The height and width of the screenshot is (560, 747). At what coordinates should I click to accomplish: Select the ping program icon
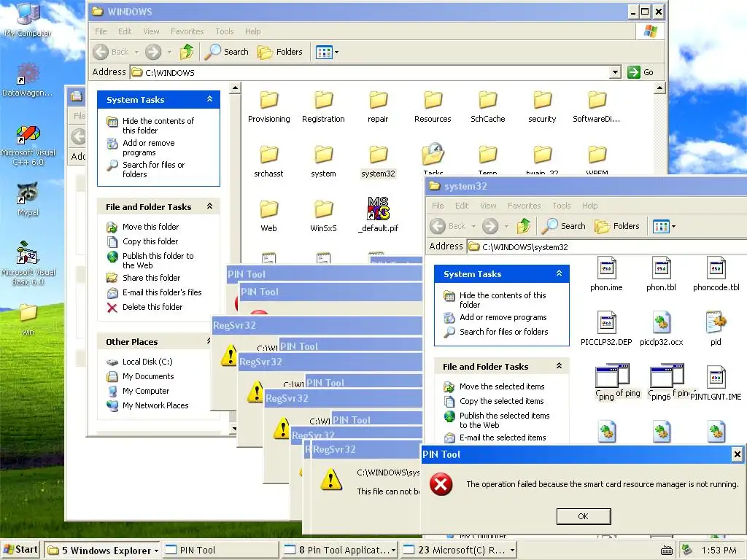(612, 376)
